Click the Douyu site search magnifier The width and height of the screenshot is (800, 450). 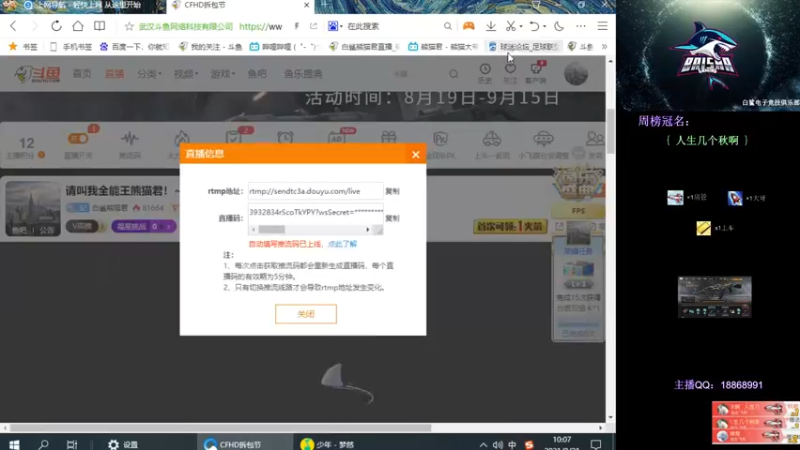pyautogui.click(x=454, y=74)
